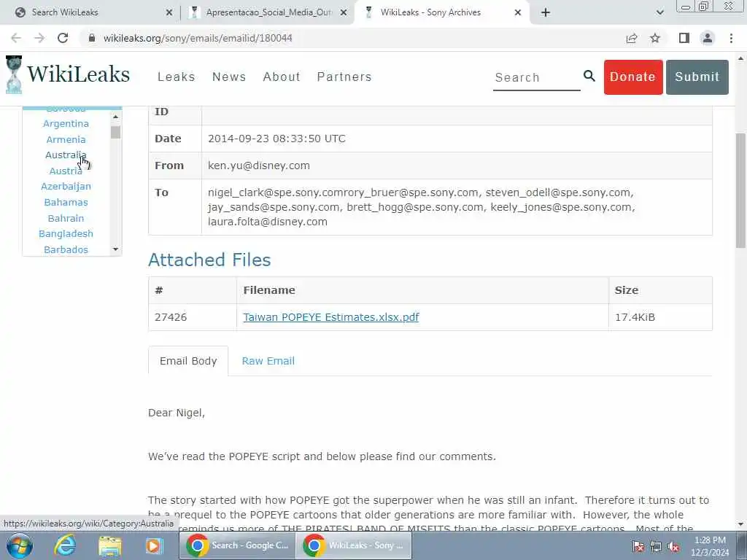Viewport: 747px width, 560px height.
Task: Launch Internet Explorer from taskbar
Action: coord(65,545)
